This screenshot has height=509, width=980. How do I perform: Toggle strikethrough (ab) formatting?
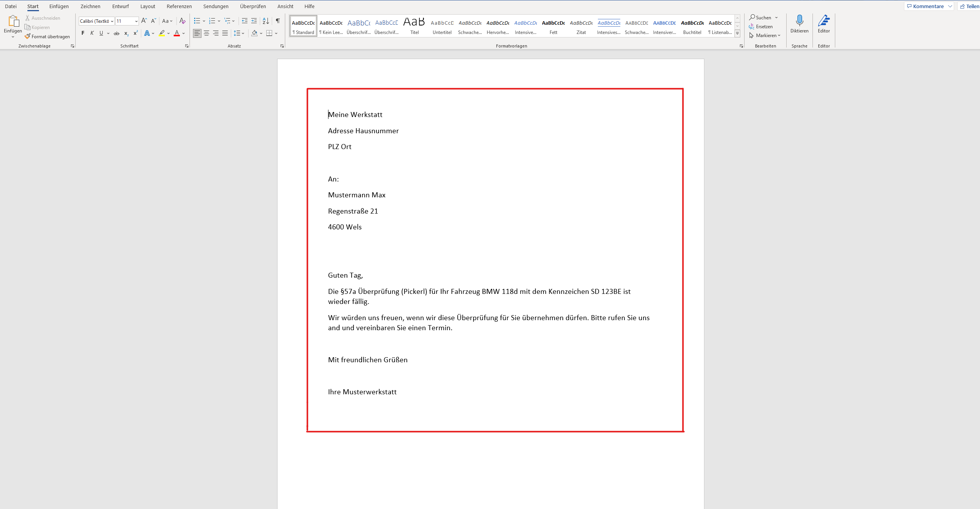[116, 34]
